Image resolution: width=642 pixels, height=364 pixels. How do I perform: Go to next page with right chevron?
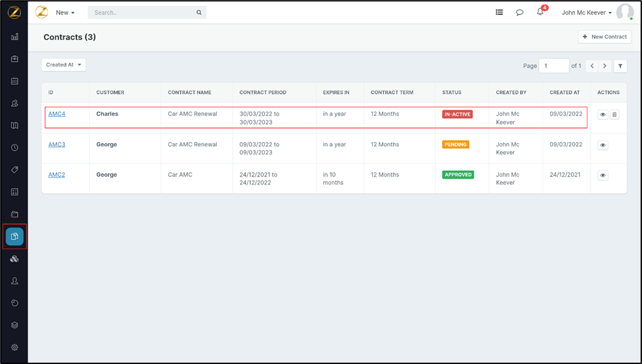[x=605, y=66]
